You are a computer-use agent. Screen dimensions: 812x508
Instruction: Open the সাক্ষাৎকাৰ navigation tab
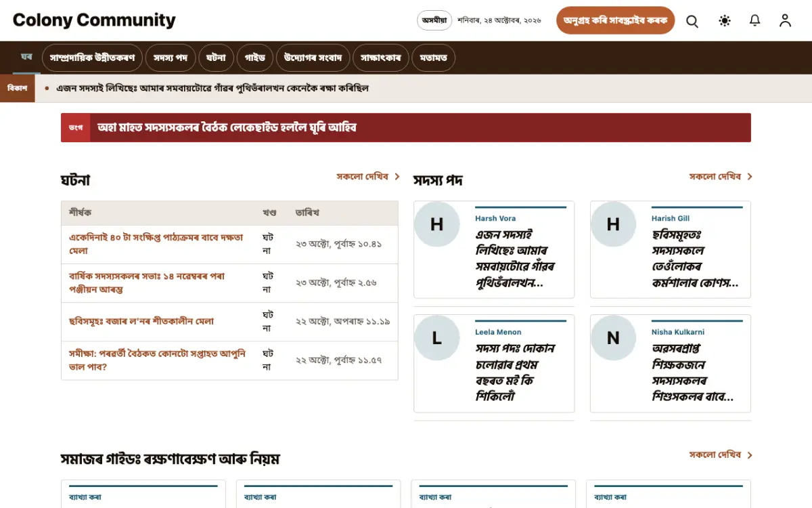tap(381, 58)
